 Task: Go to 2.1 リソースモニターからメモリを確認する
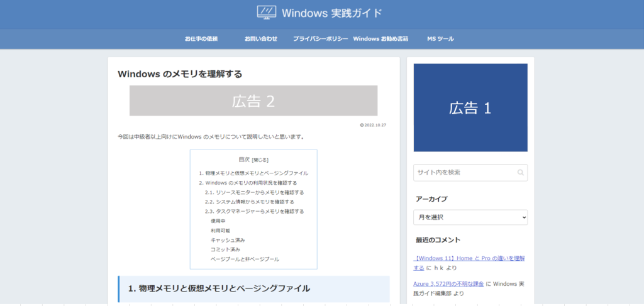pyautogui.click(x=255, y=192)
